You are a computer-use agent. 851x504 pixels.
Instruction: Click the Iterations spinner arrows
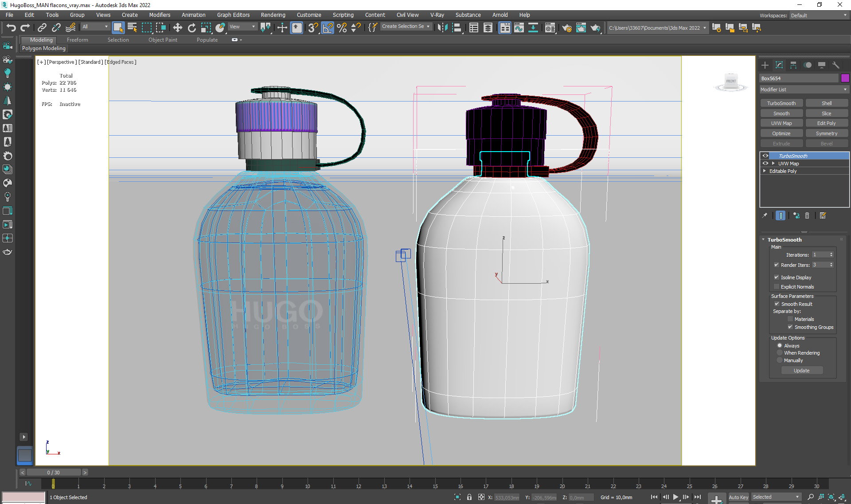(x=831, y=255)
